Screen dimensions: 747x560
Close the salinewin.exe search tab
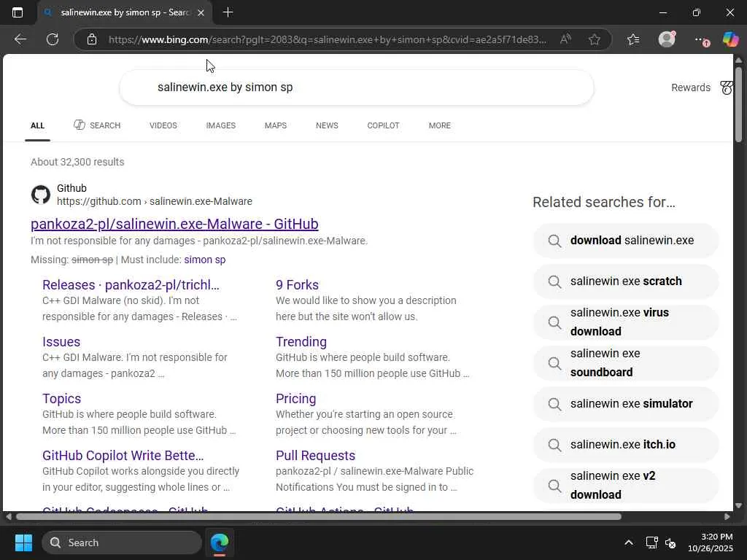point(201,13)
